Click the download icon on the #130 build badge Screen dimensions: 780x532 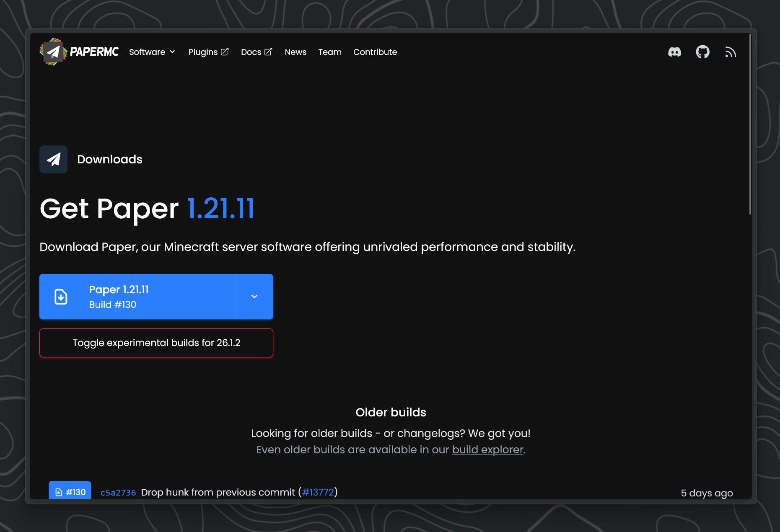[x=59, y=492]
